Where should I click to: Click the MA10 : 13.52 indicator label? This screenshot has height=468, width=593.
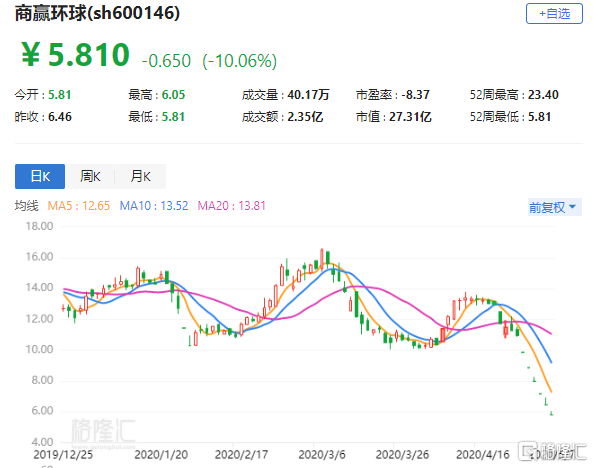coord(154,206)
